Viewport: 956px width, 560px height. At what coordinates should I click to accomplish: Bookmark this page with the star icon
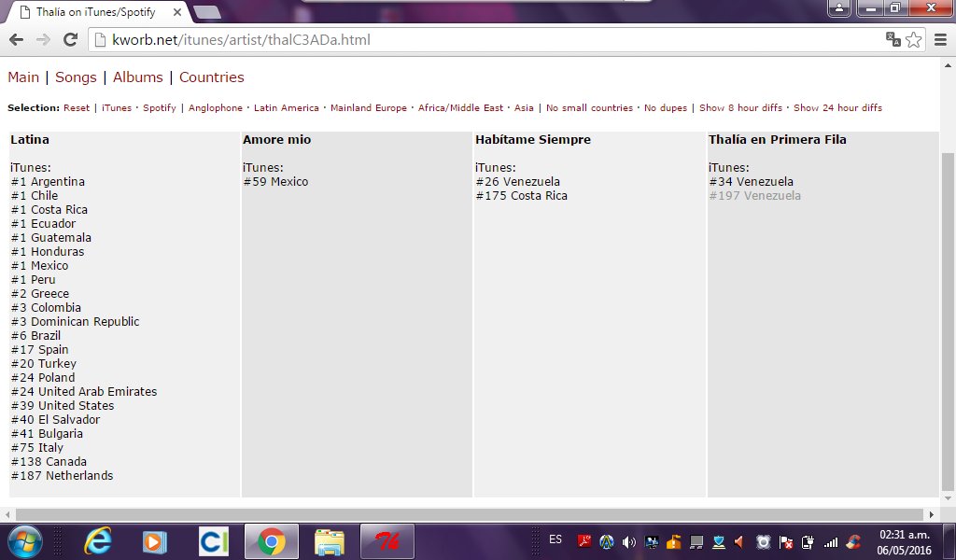click(913, 40)
